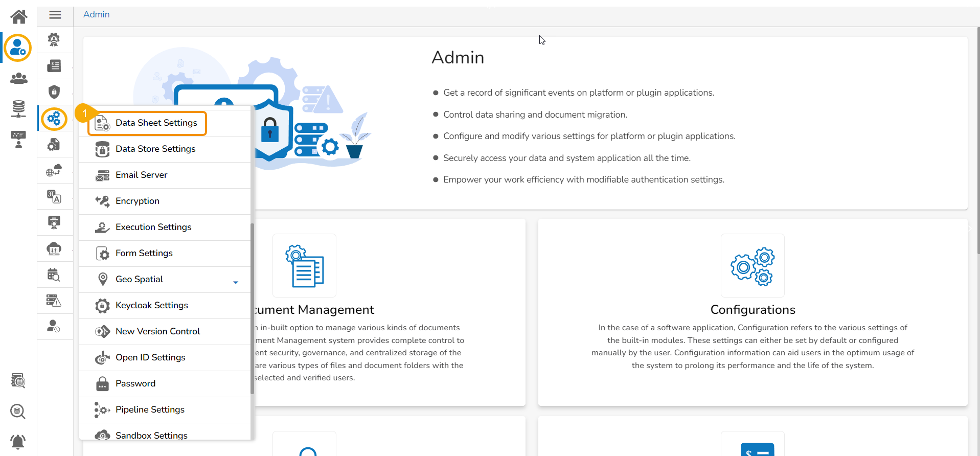Image resolution: width=980 pixels, height=456 pixels.
Task: Click the cloud upload icon in the submenu
Action: [x=54, y=248]
